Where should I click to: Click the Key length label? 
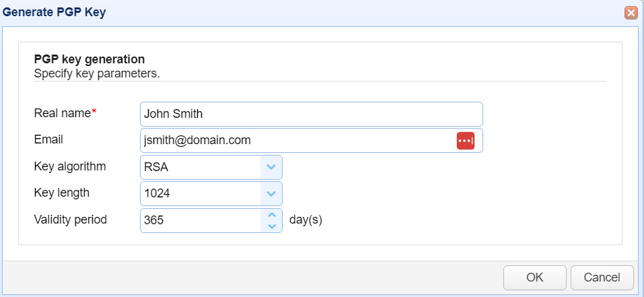(61, 193)
